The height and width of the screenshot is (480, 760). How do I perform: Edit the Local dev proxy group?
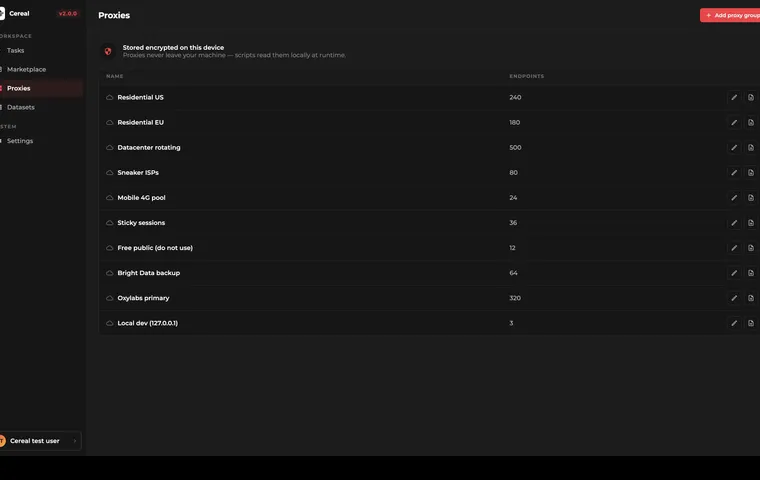point(734,323)
